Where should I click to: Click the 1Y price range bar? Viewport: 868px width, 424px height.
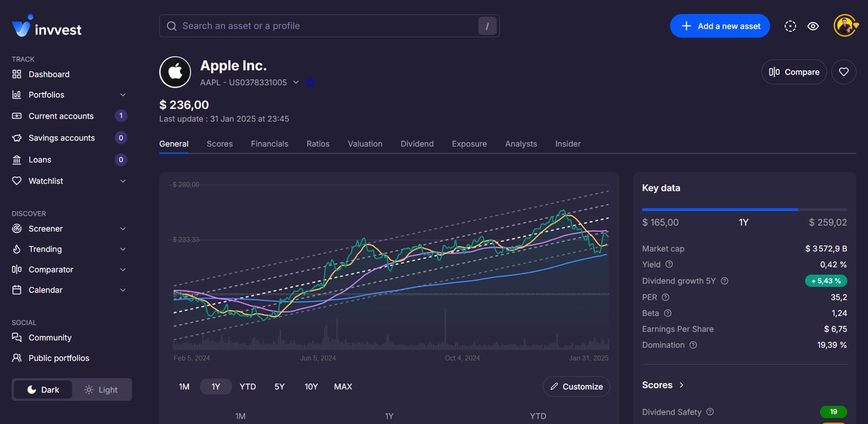tap(744, 210)
